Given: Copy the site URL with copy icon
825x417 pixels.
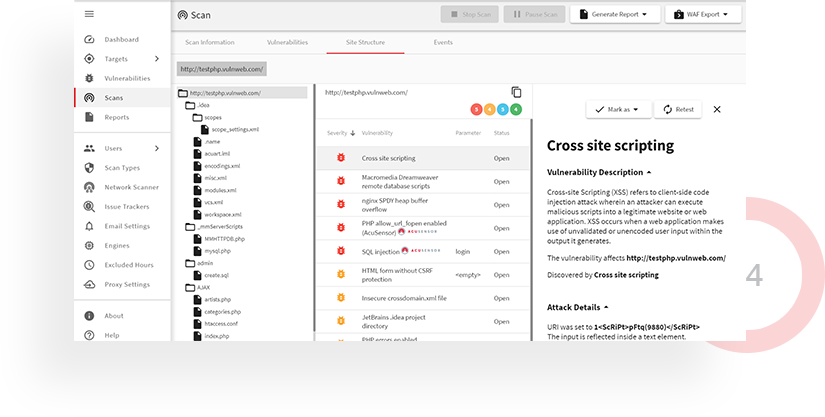Looking at the screenshot, I should 516,92.
